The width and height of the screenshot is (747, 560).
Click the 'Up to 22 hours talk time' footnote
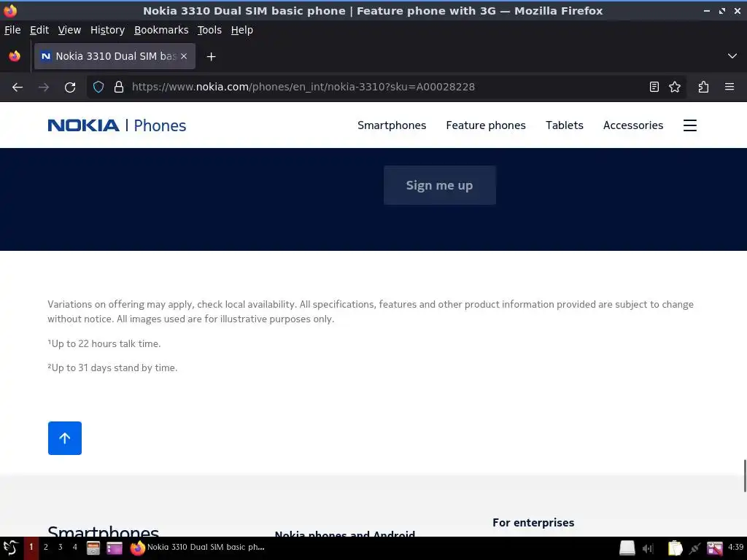click(x=104, y=344)
